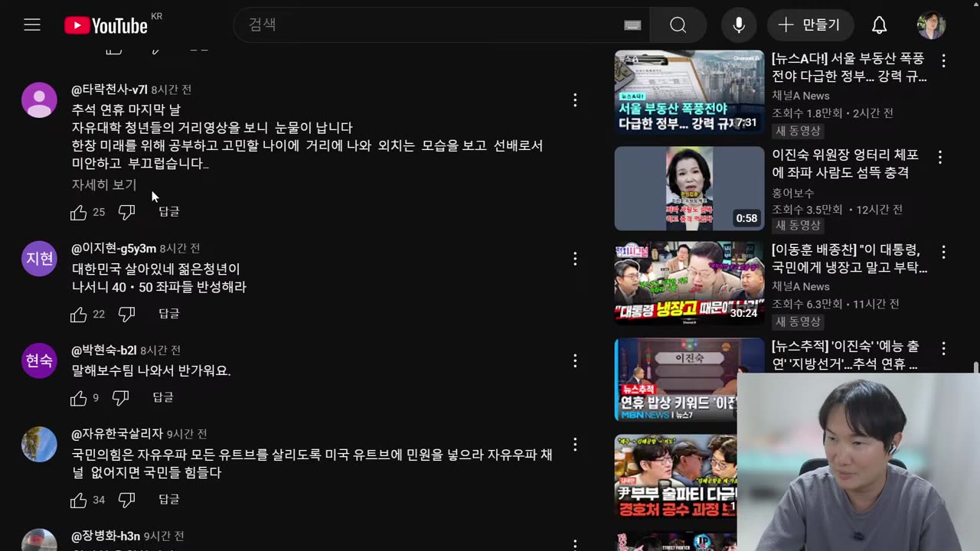Image resolution: width=980 pixels, height=551 pixels.
Task: Open the @타락천사-v7l profile avatar
Action: point(39,100)
